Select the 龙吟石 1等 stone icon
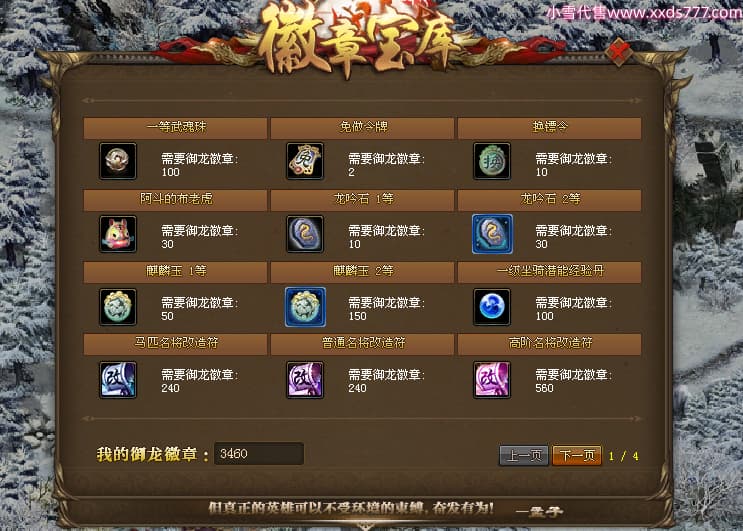 (305, 234)
